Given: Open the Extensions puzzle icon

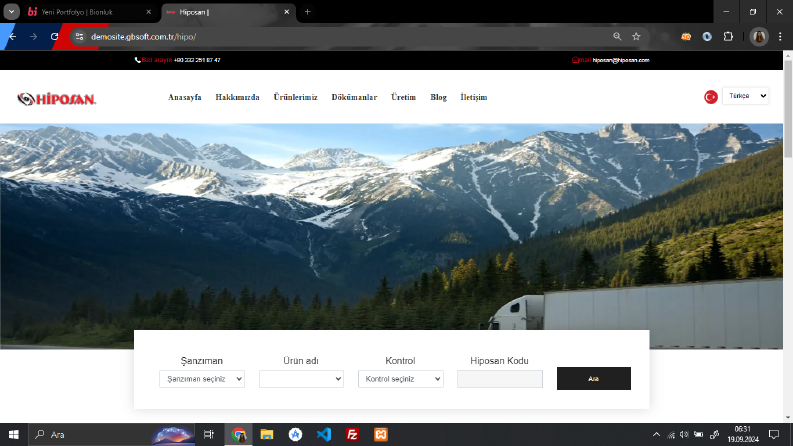Looking at the screenshot, I should [728, 36].
